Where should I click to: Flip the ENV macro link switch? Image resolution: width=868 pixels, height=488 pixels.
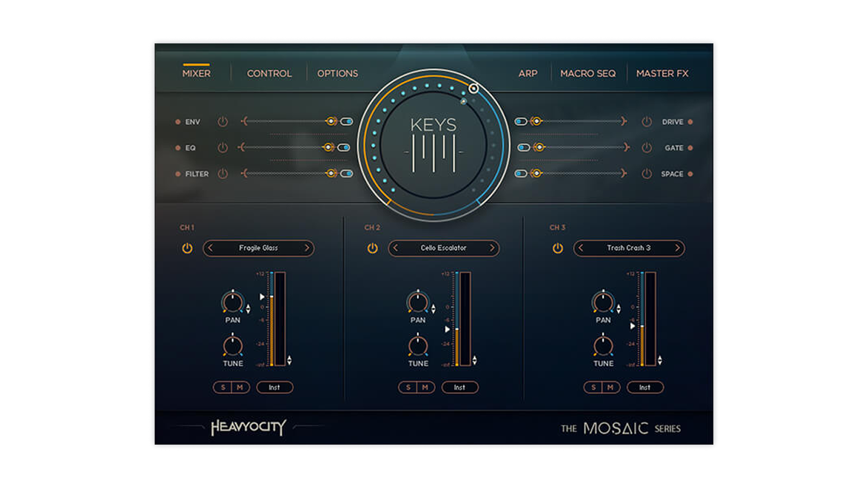point(347,122)
